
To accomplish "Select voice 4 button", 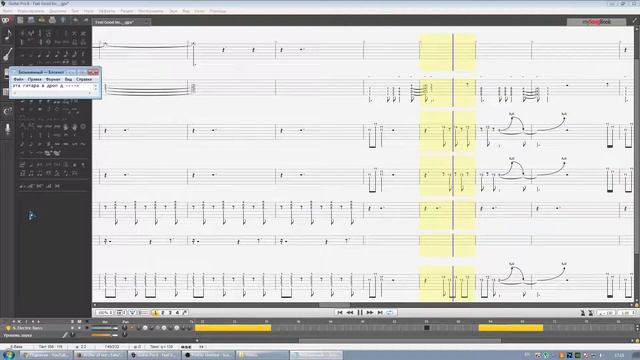I will click(177, 313).
